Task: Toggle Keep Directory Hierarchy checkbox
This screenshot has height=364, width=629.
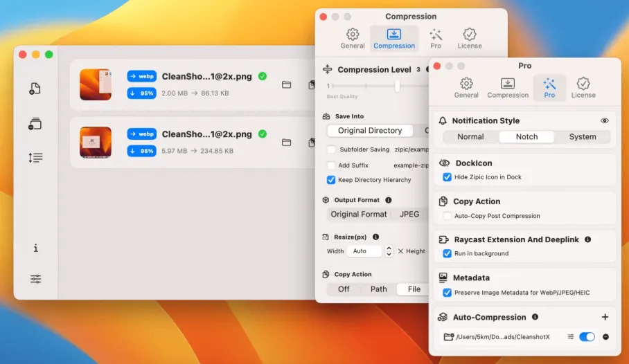Action: [x=331, y=180]
